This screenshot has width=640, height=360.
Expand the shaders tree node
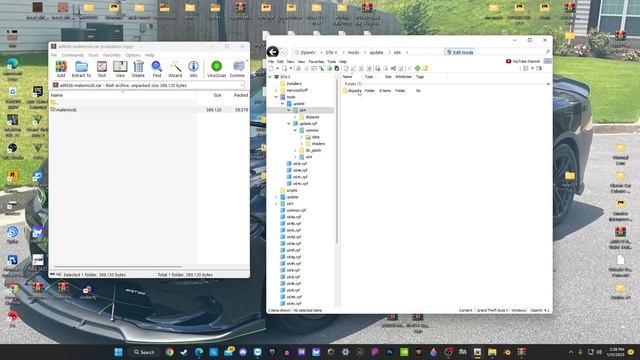pos(302,144)
